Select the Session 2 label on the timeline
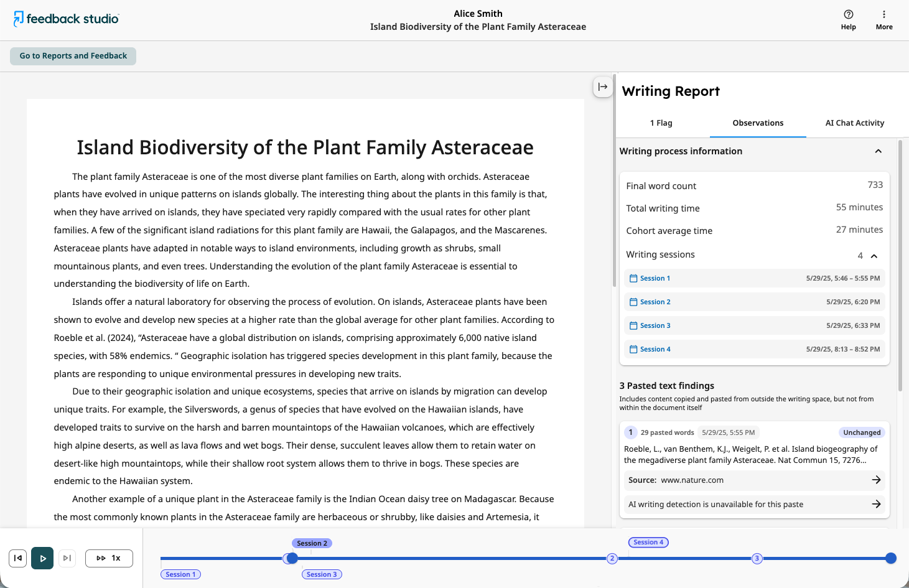This screenshot has width=909, height=588. click(312, 543)
